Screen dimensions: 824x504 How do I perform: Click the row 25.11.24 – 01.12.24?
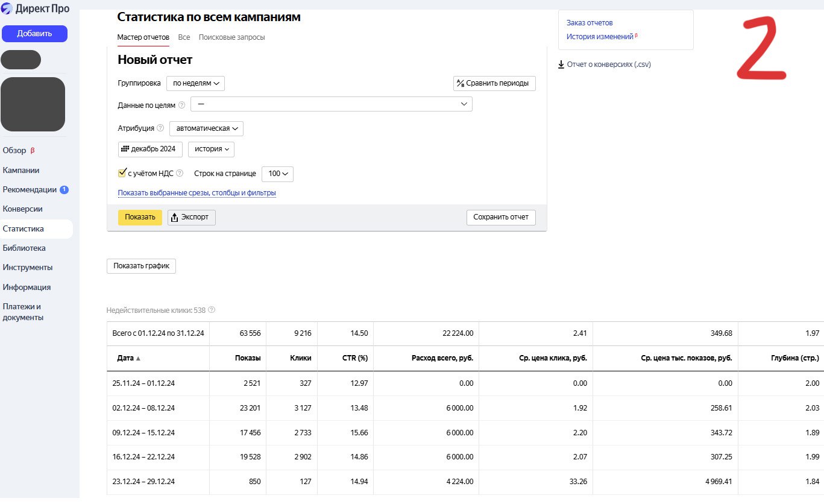click(465, 383)
